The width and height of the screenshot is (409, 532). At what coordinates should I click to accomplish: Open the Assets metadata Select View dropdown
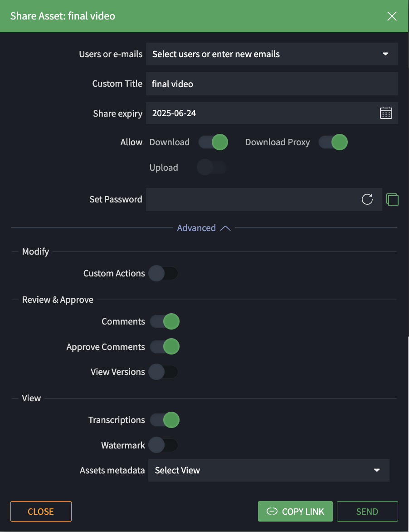(x=269, y=470)
